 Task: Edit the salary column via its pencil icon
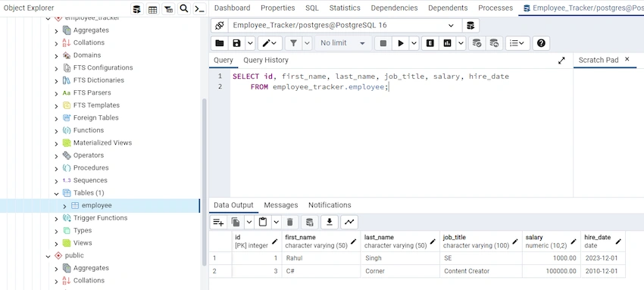574,242
